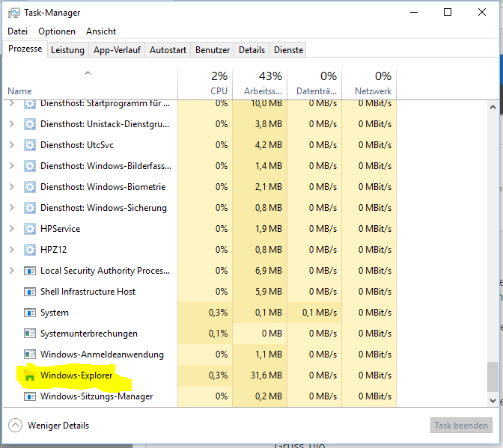Image resolution: width=503 pixels, height=448 pixels.
Task: Click gear icon of Diensthost: UtcSvc
Action: (x=30, y=145)
